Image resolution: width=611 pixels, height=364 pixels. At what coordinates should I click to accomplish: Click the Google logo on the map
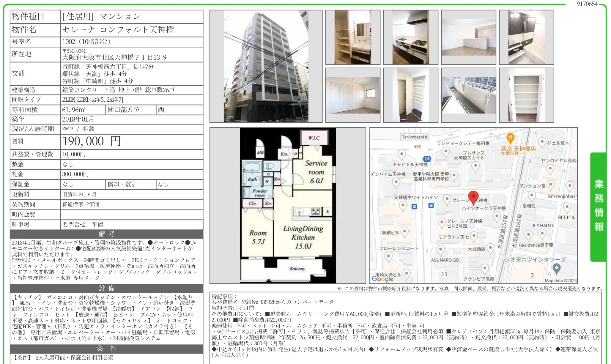coord(382,279)
